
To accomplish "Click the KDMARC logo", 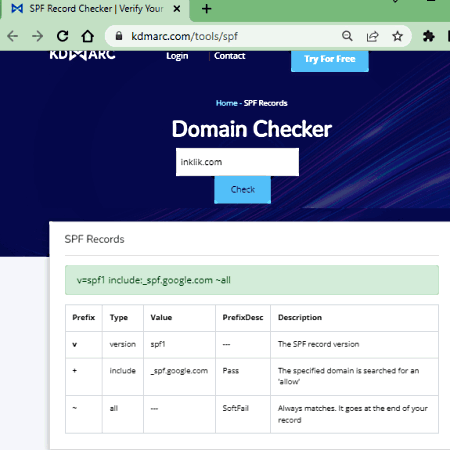I will (82, 55).
